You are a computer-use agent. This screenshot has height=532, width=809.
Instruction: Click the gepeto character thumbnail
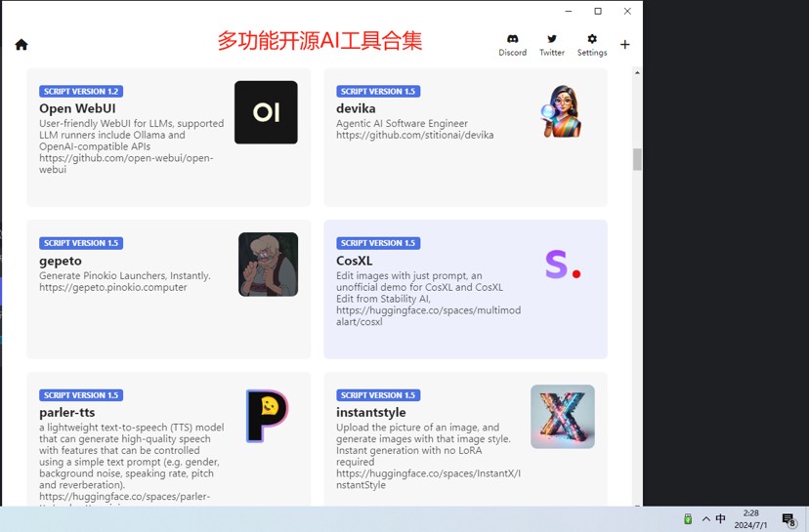click(x=268, y=265)
